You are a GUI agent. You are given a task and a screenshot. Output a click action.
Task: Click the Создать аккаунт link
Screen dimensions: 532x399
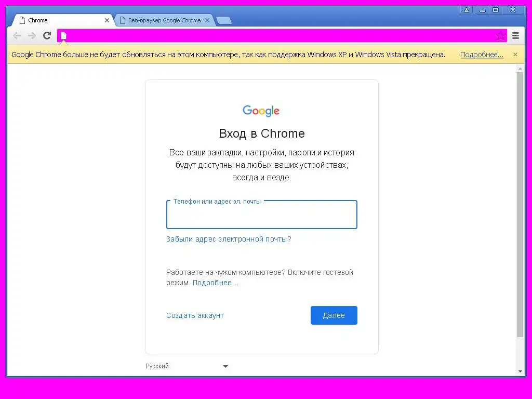pos(195,315)
